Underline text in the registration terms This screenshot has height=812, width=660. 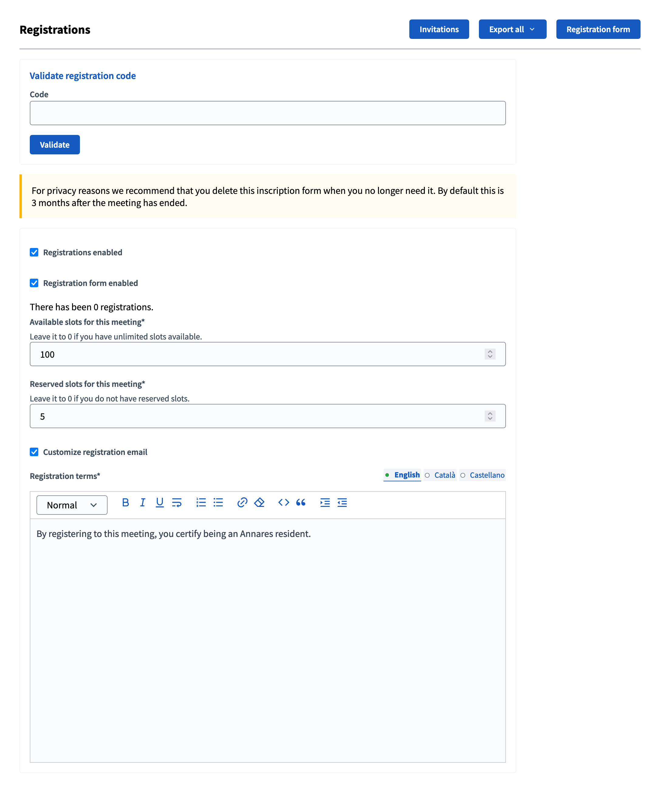point(160,503)
